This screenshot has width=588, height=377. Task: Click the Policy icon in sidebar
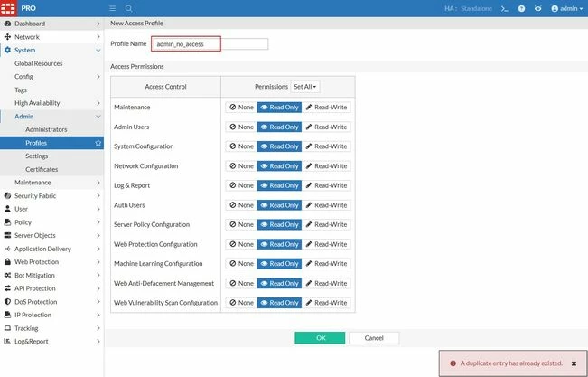[x=7, y=222]
